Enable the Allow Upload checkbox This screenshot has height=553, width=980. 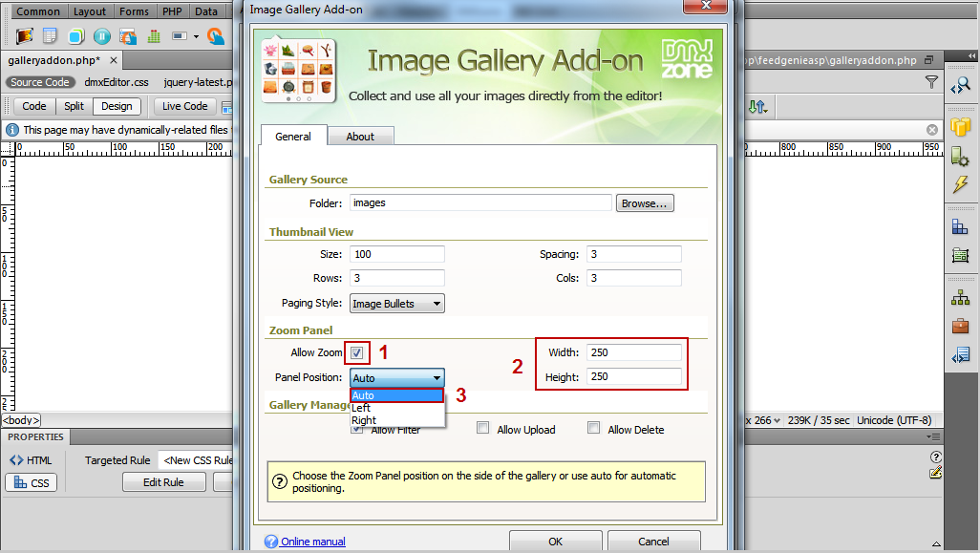coord(482,428)
